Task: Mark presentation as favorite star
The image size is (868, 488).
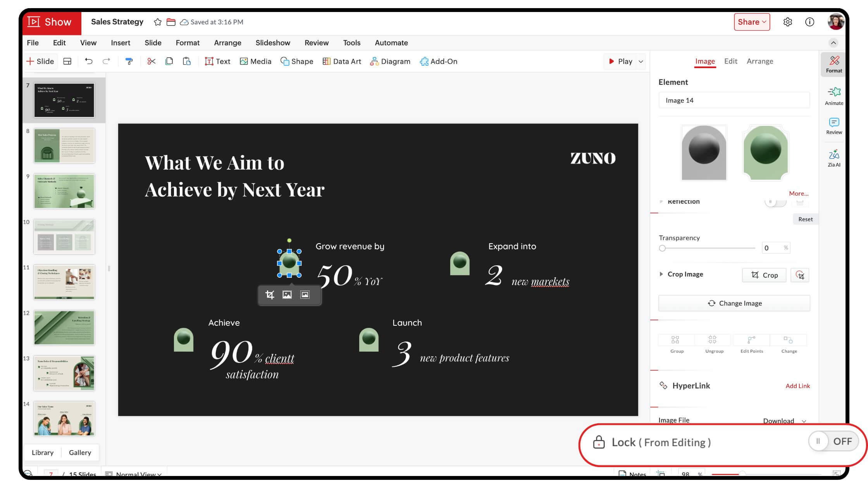Action: point(157,22)
